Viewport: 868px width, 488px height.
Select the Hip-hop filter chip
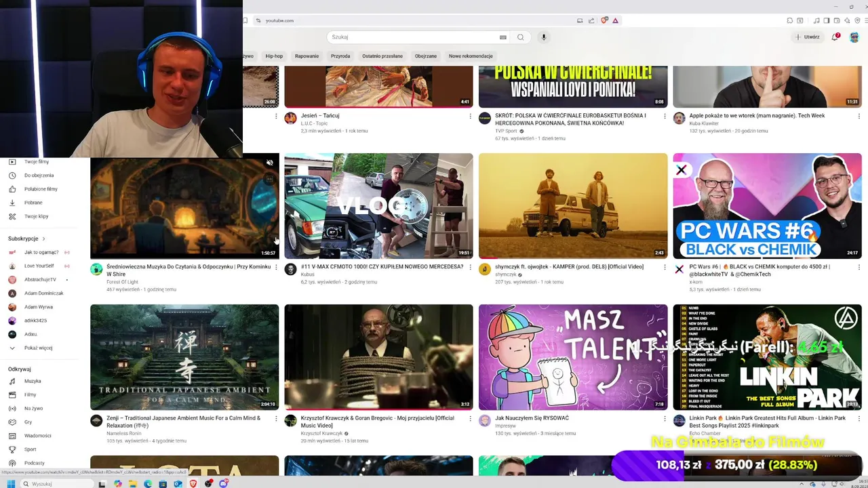(274, 56)
